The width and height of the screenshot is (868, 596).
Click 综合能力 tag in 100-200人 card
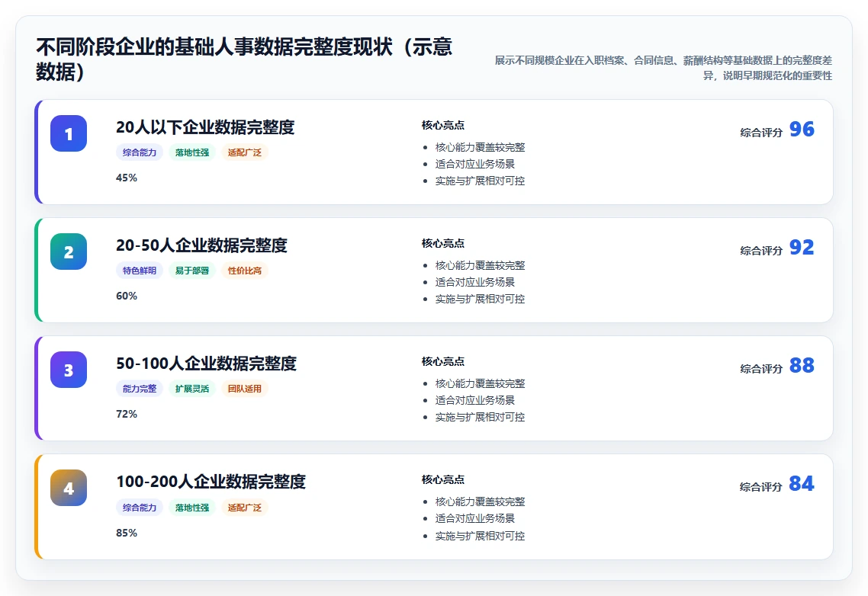coord(140,508)
